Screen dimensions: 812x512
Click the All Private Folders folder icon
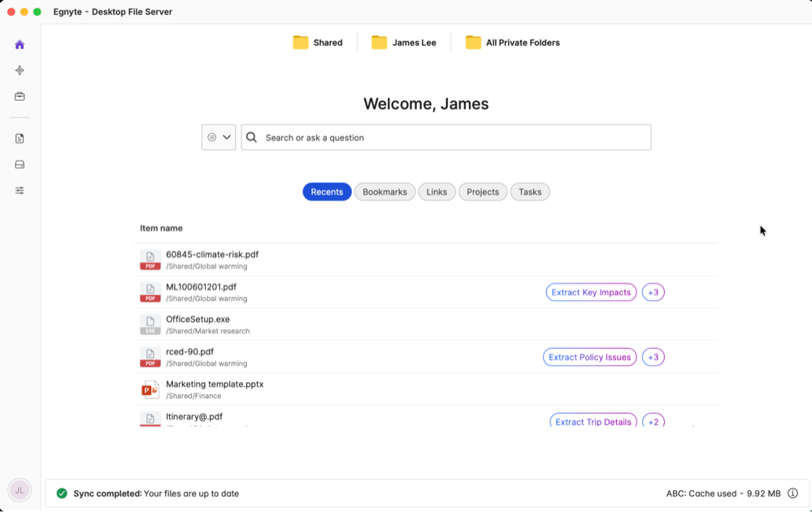473,42
